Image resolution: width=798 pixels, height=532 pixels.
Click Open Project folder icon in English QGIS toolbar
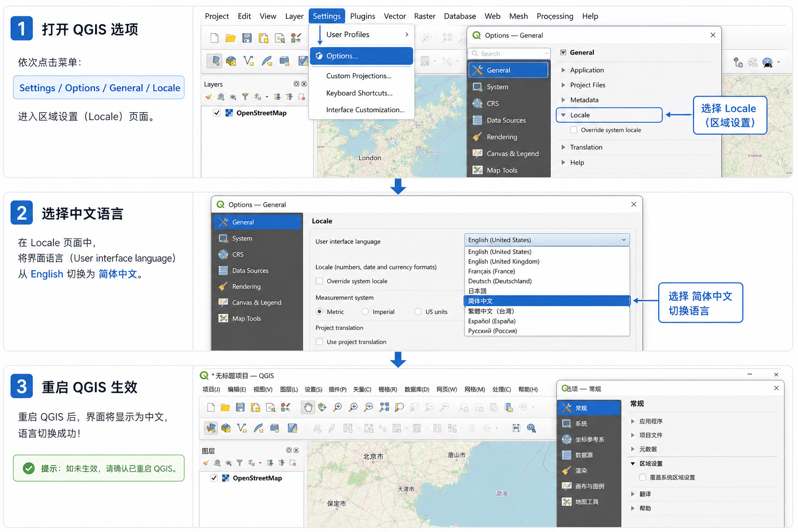coord(231,38)
